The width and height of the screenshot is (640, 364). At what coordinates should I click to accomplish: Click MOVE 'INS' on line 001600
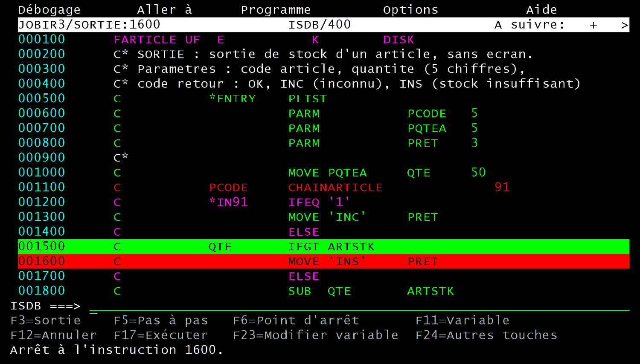(x=327, y=261)
